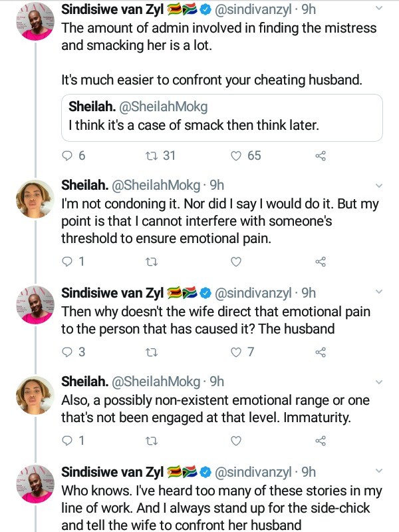
Task: Open the options chevron on the topmost tweet
Action: pos(379,9)
